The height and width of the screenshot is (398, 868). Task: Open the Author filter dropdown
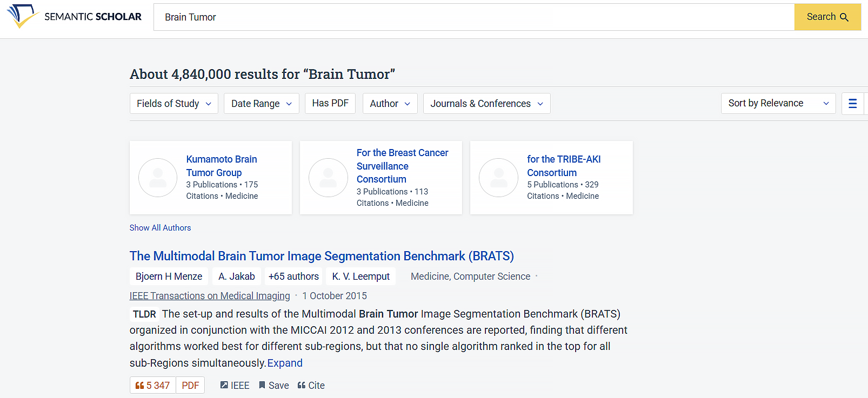(x=390, y=104)
